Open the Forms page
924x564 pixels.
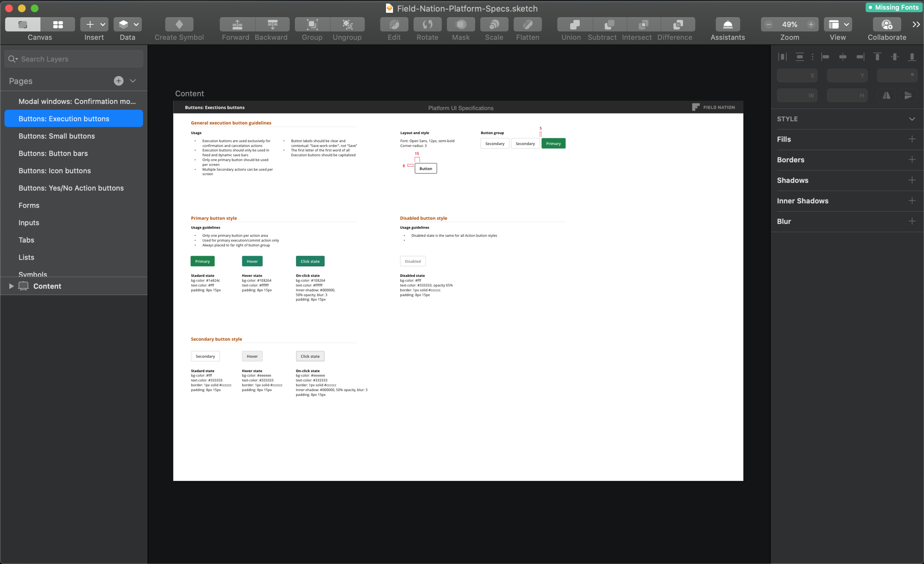(74, 205)
